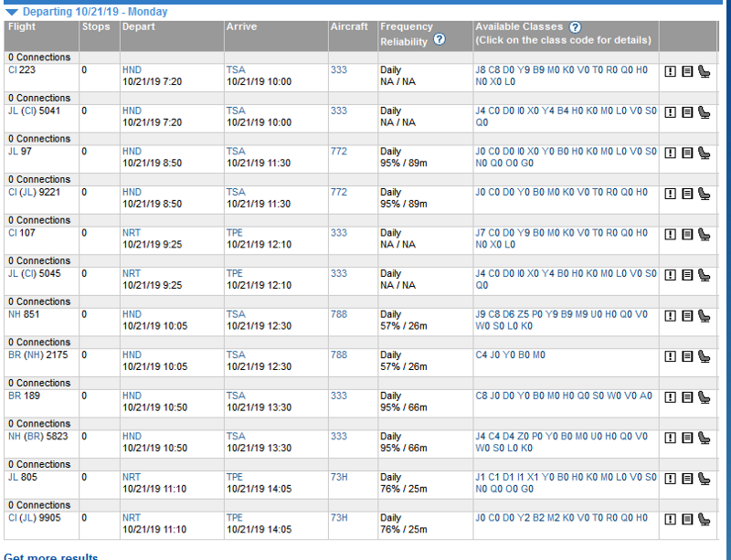Open the alert info icon for BR (NH) 2175

pyautogui.click(x=670, y=356)
